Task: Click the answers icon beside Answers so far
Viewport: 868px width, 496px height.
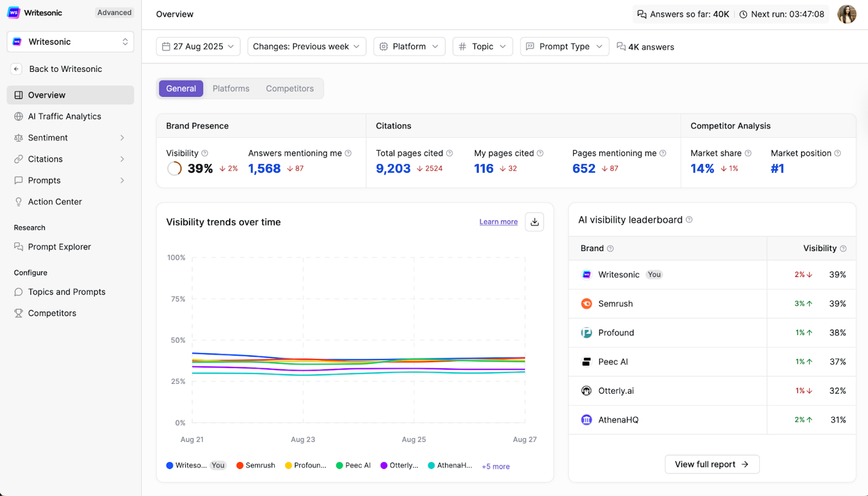Action: click(642, 14)
